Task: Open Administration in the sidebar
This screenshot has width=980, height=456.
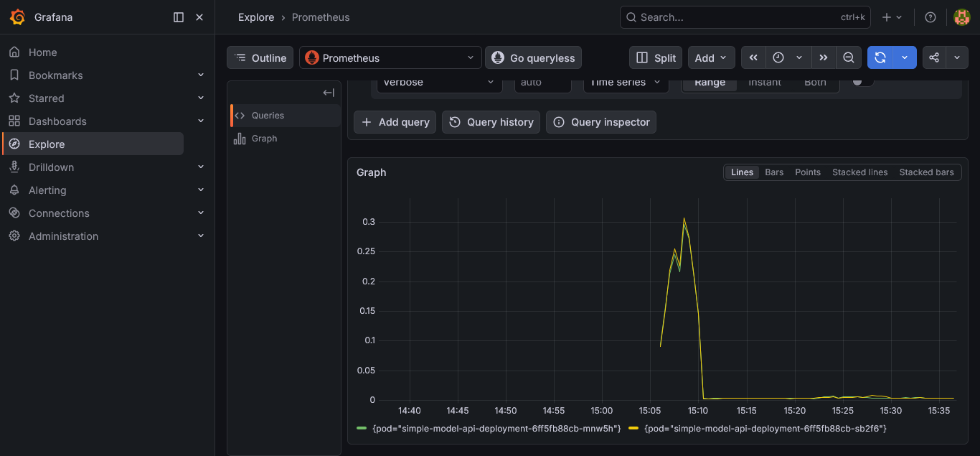Action: pyautogui.click(x=63, y=236)
